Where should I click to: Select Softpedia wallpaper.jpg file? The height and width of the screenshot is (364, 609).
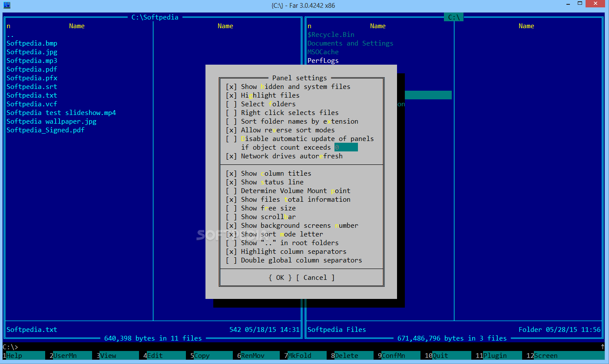click(x=51, y=121)
